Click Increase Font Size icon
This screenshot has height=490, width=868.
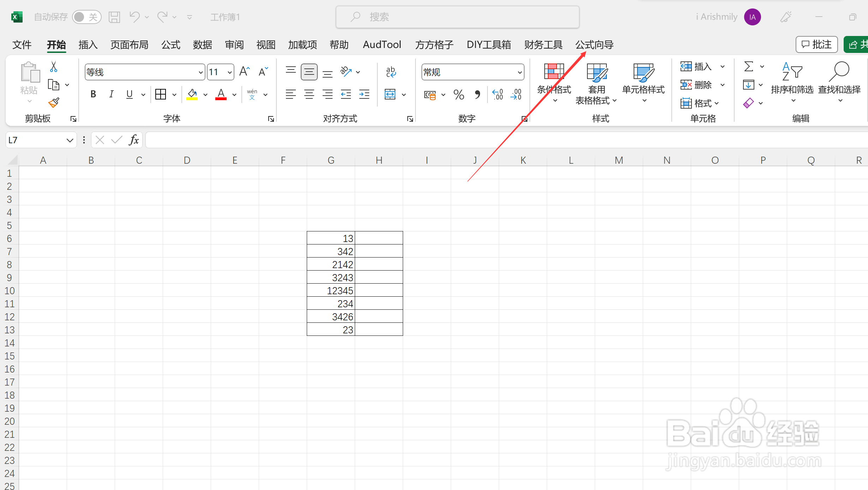(244, 72)
